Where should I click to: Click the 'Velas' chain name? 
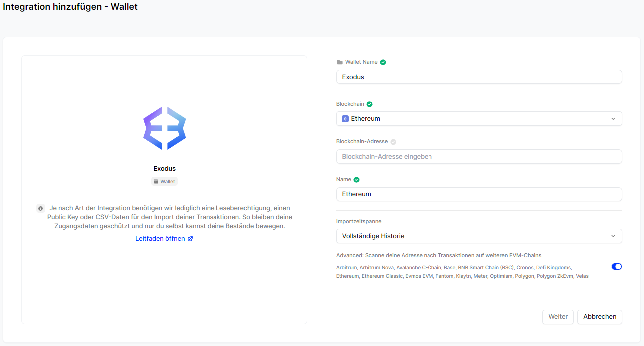[x=582, y=276]
